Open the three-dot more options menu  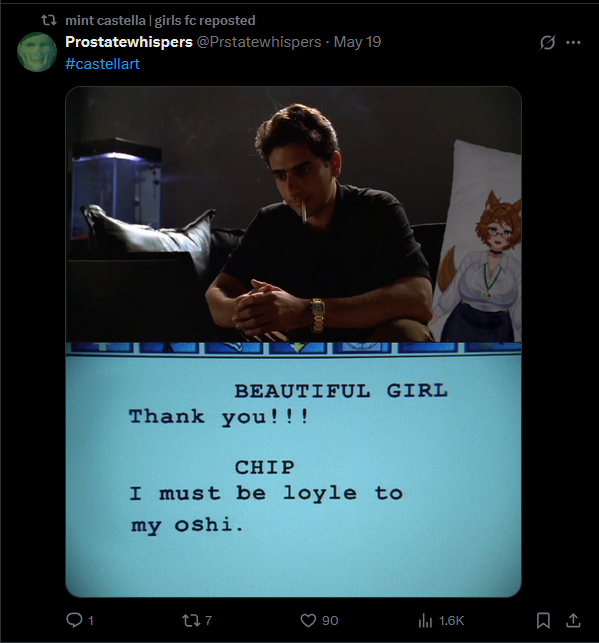573,42
